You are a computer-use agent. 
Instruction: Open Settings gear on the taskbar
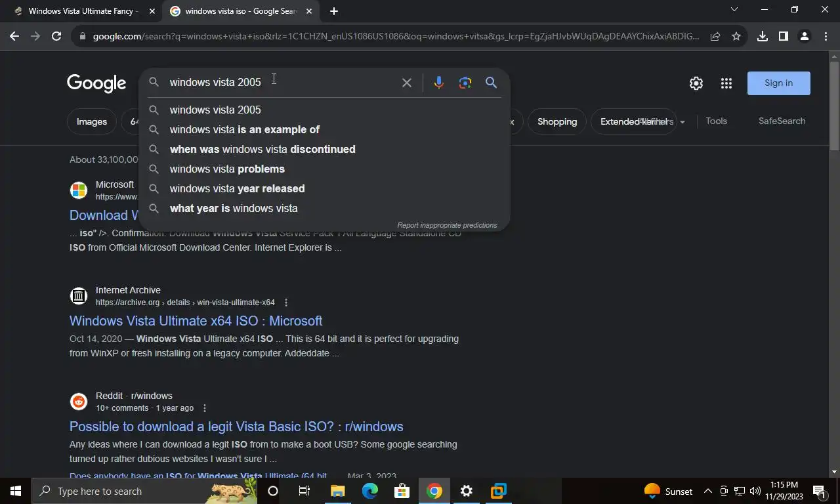click(x=467, y=491)
